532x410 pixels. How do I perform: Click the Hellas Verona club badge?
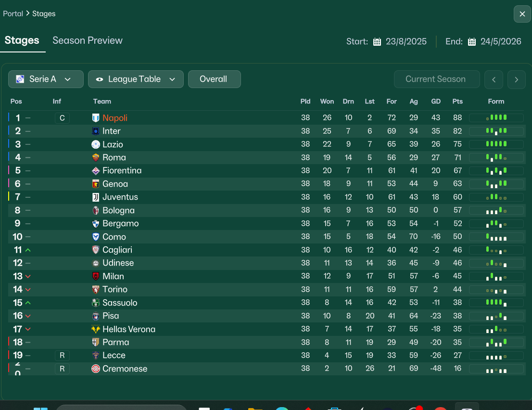point(96,329)
